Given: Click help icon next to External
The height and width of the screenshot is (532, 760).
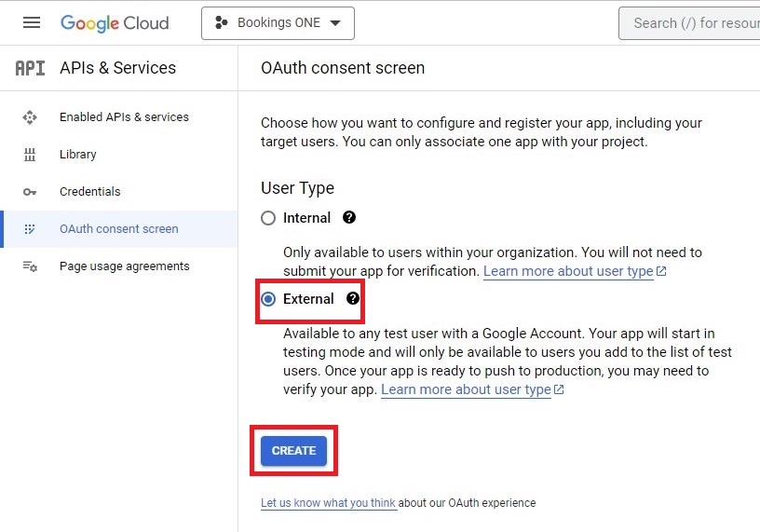Looking at the screenshot, I should [352, 299].
